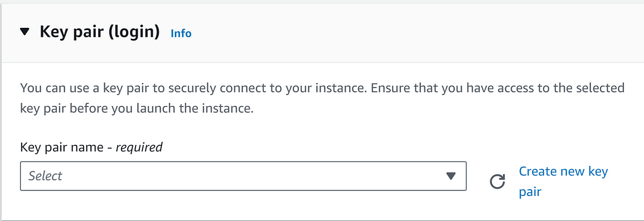Click the word 'pair' in Create link
Screen dimensions: 644x221
point(530,192)
